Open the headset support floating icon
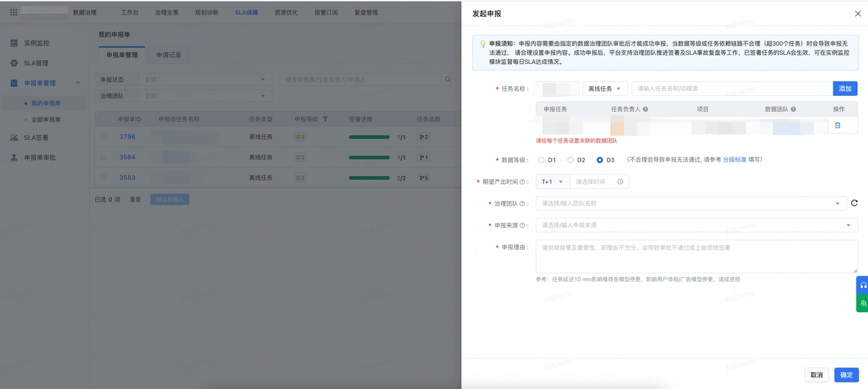Viewport: 868px width, 389px height. tap(863, 285)
